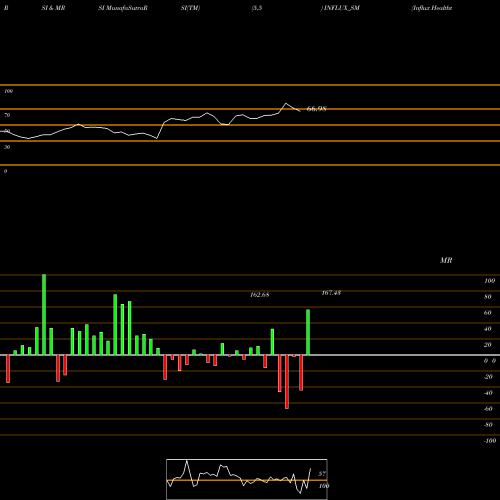The image size is (500, 500).
Task: Click the INFLUX_SM symbol label
Action: click(x=341, y=8)
